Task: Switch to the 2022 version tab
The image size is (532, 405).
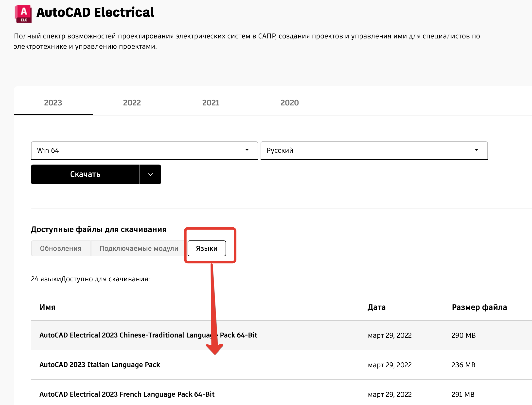Action: [132, 103]
